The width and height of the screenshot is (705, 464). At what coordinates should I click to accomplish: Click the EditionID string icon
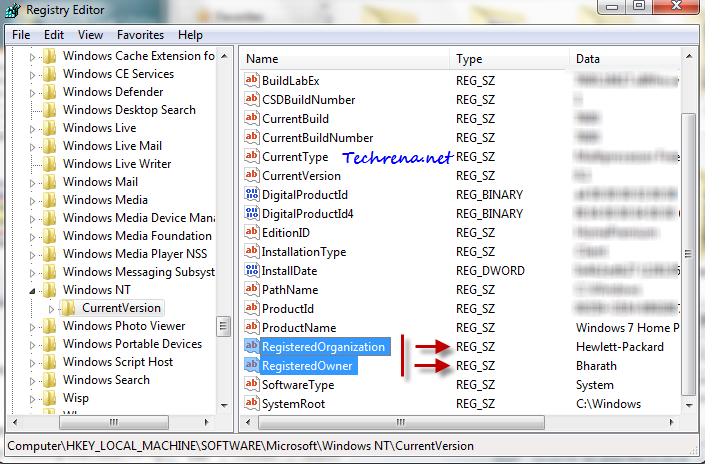251,232
